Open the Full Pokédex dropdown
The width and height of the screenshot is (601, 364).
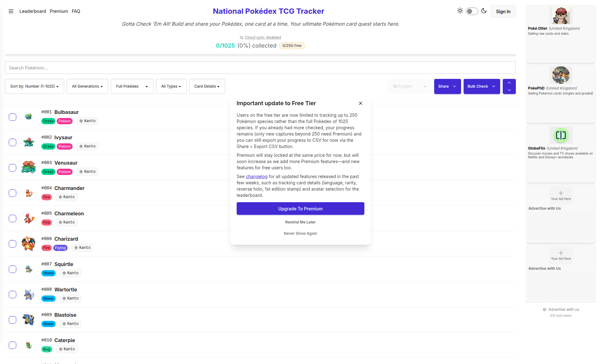pyautogui.click(x=132, y=86)
